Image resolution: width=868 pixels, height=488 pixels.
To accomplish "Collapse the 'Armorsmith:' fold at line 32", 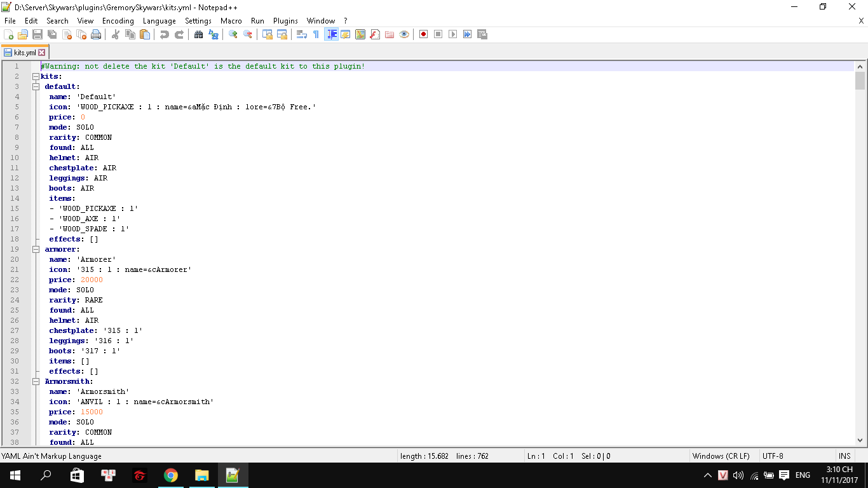I will tap(36, 381).
